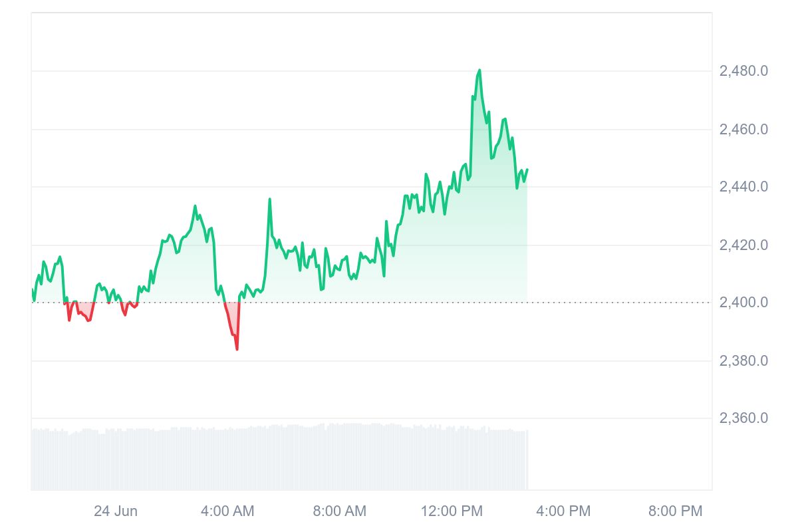Click the first data point of the price line
798x532 pixels.
pyautogui.click(x=32, y=290)
